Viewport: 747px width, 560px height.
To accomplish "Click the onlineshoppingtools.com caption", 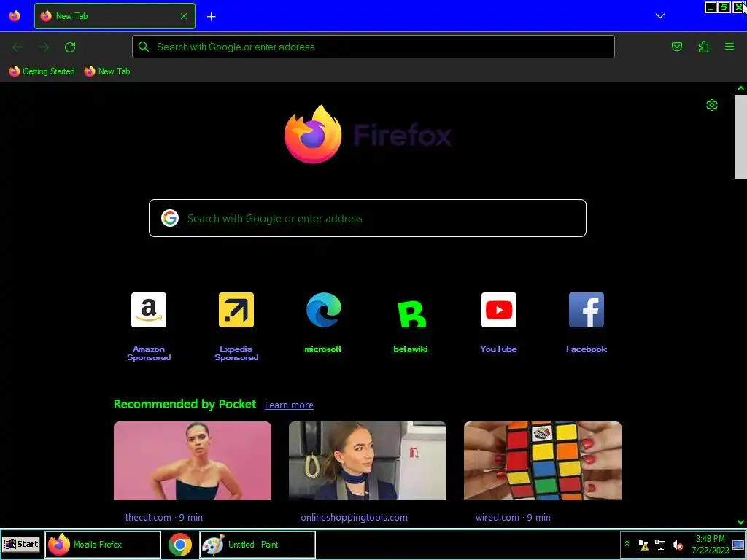I will (x=354, y=517).
